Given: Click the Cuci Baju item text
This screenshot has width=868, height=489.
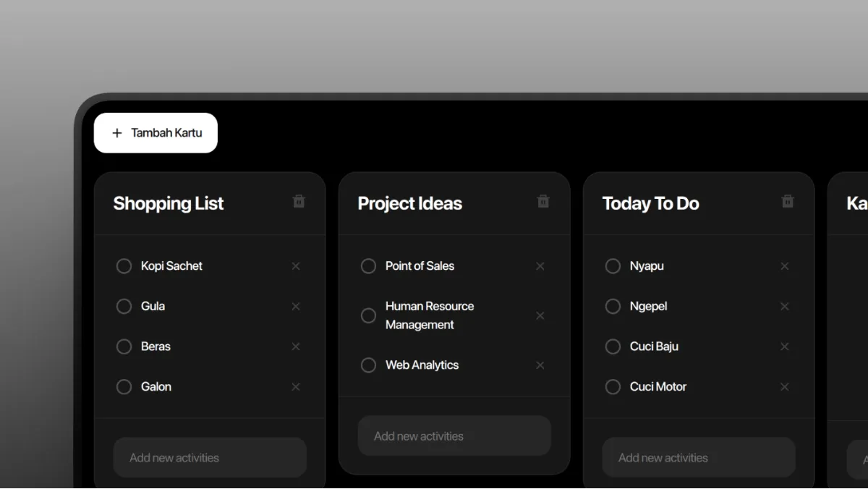Looking at the screenshot, I should coord(654,346).
